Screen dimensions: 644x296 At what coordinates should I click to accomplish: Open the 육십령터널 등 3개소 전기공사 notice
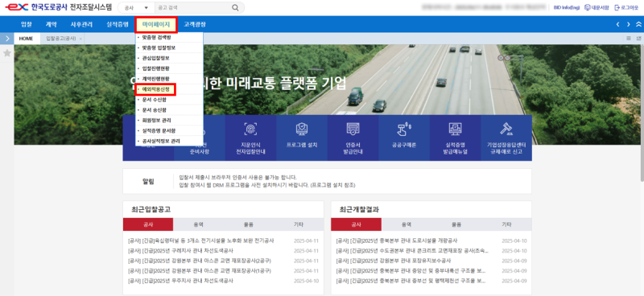200,240
